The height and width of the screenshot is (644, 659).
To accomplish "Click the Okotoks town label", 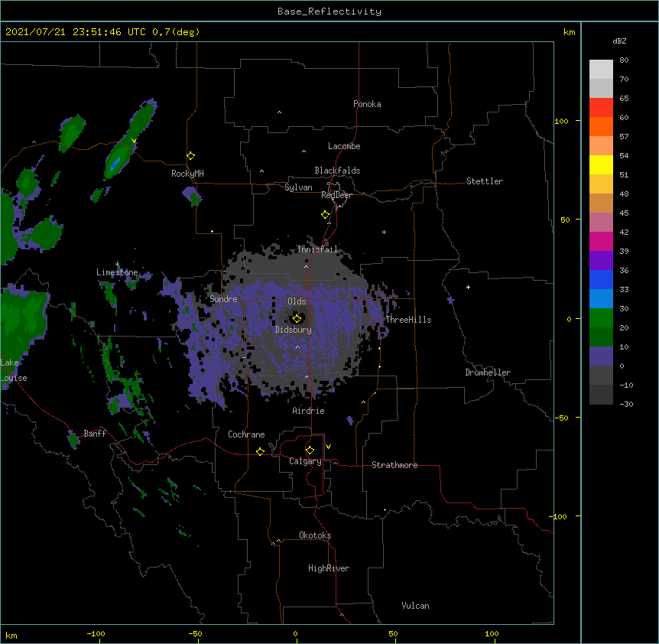I will 315,535.
